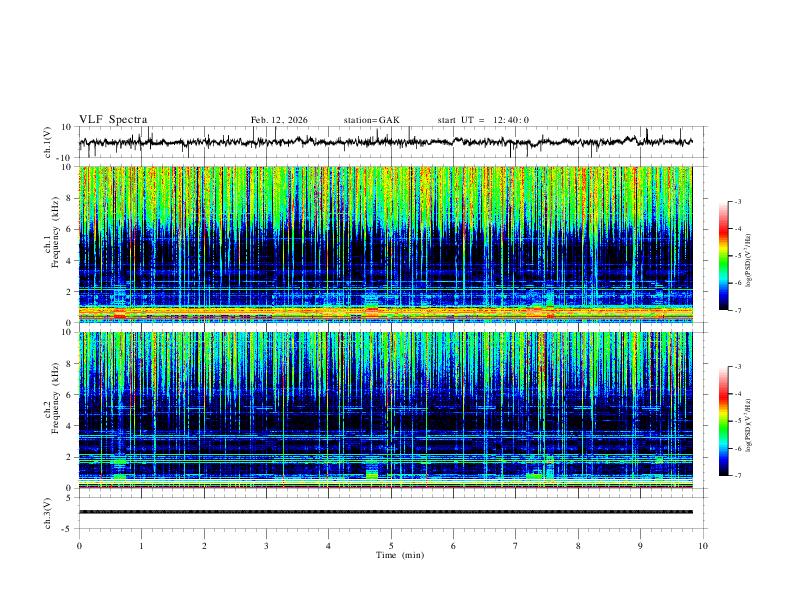The height and width of the screenshot is (612, 792).
Task: Click the '-7' value on ch.2 color bar
Action: coord(737,476)
